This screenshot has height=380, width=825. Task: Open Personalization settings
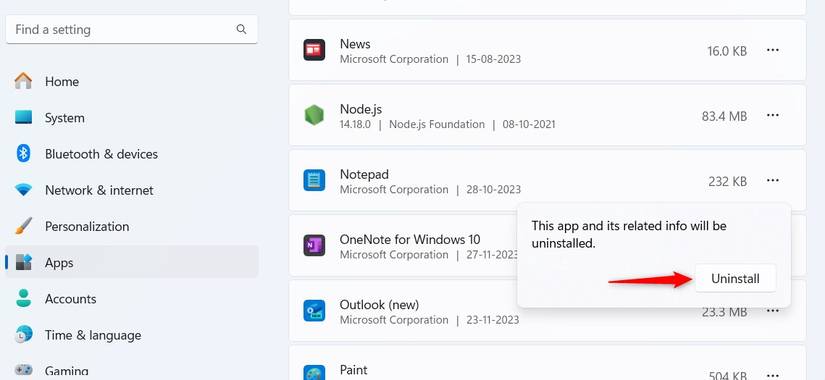pos(132,227)
